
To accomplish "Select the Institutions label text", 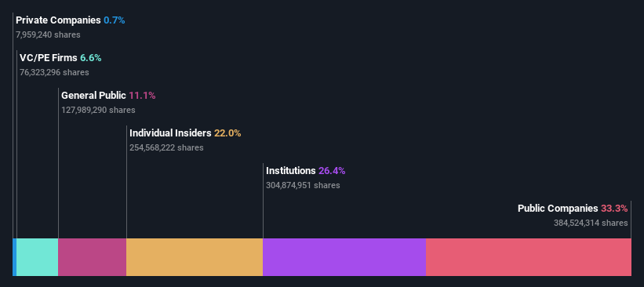I will [291, 171].
